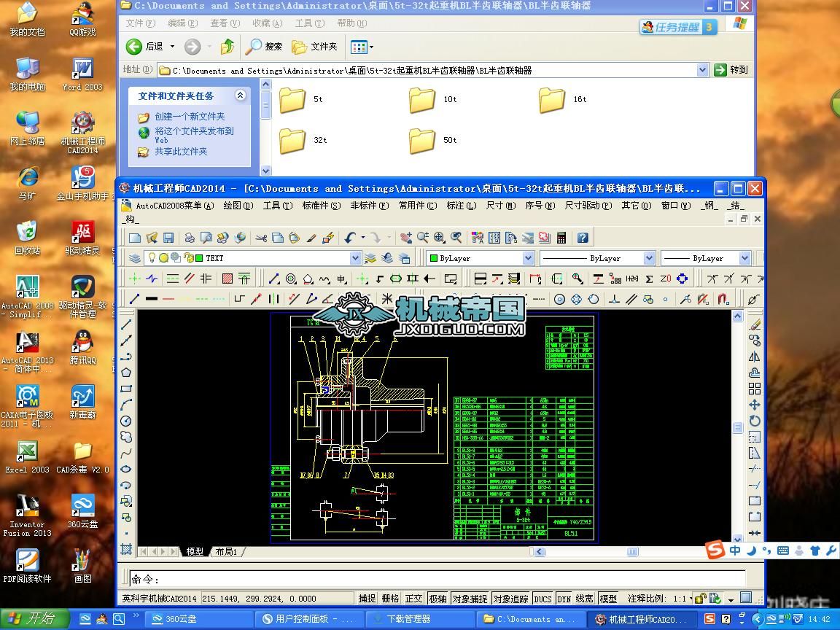Toggle 极轴 polar tracking in status bar
The image size is (840, 630).
437,599
